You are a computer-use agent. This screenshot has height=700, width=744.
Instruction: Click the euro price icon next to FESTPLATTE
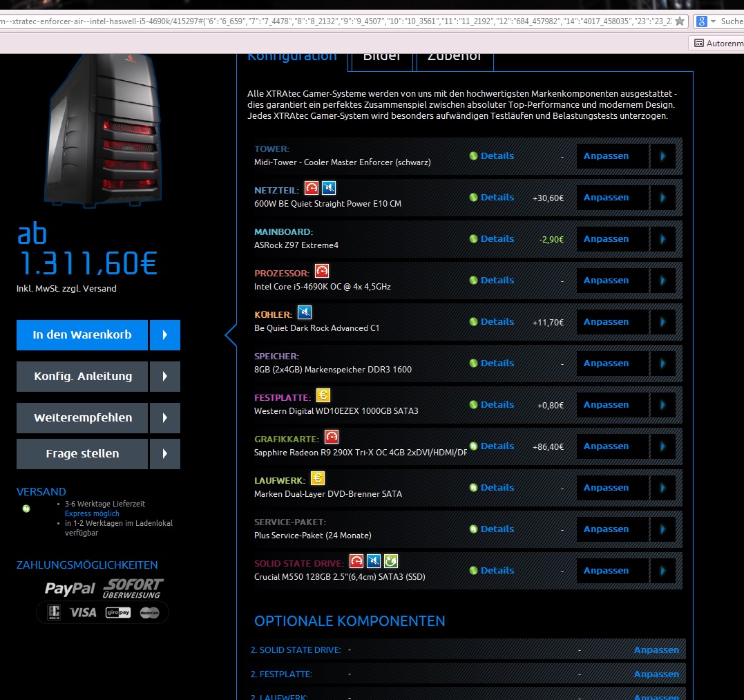[323, 395]
